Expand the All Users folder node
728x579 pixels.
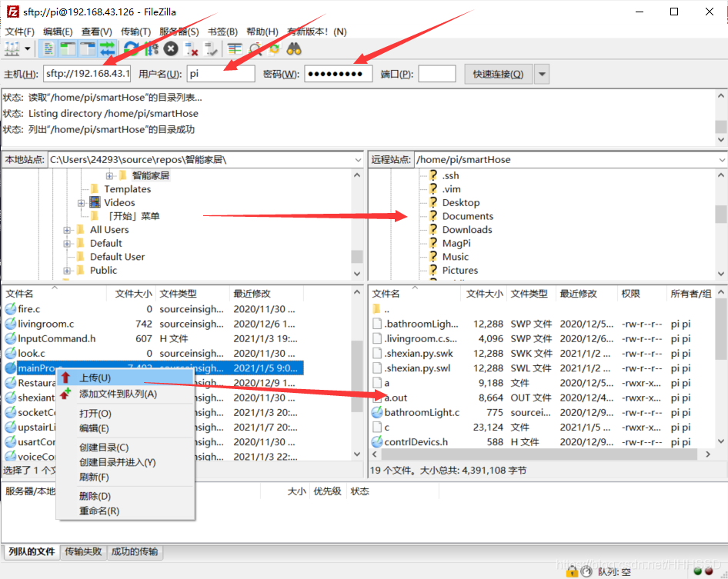pyautogui.click(x=67, y=230)
